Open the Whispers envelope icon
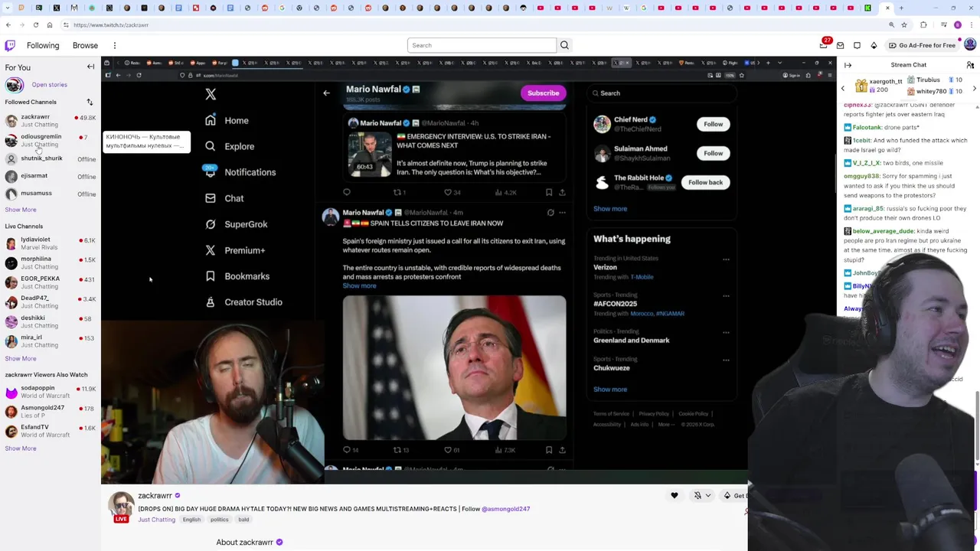980x551 pixels. coord(840,45)
